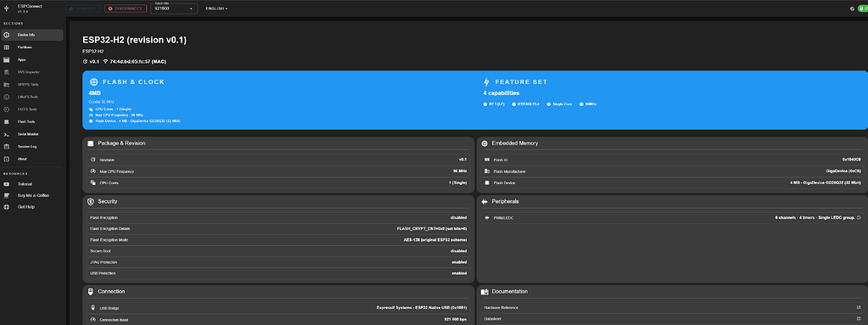Click the Disconnect button
Image resolution: width=868 pixels, height=325 pixels.
(125, 8)
